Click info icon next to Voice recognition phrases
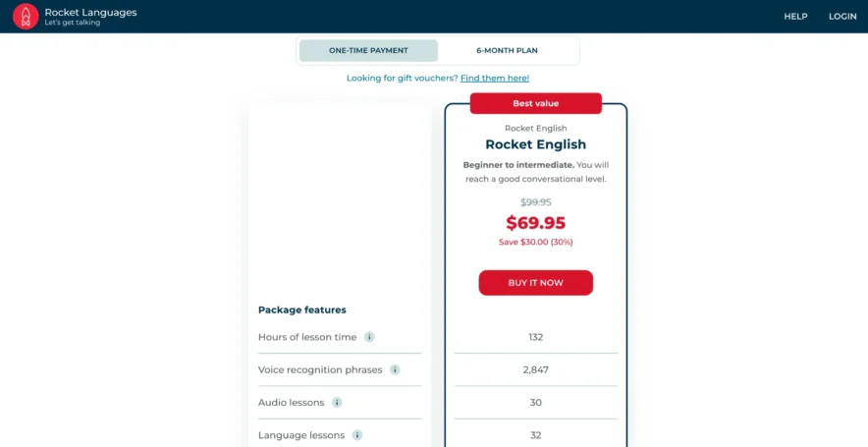This screenshot has width=868, height=447. pos(395,370)
